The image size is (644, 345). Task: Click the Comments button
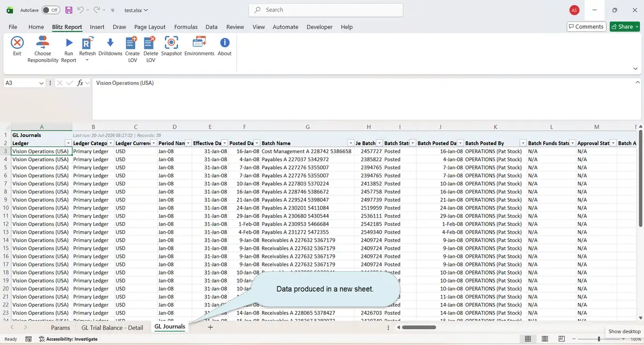586,27
